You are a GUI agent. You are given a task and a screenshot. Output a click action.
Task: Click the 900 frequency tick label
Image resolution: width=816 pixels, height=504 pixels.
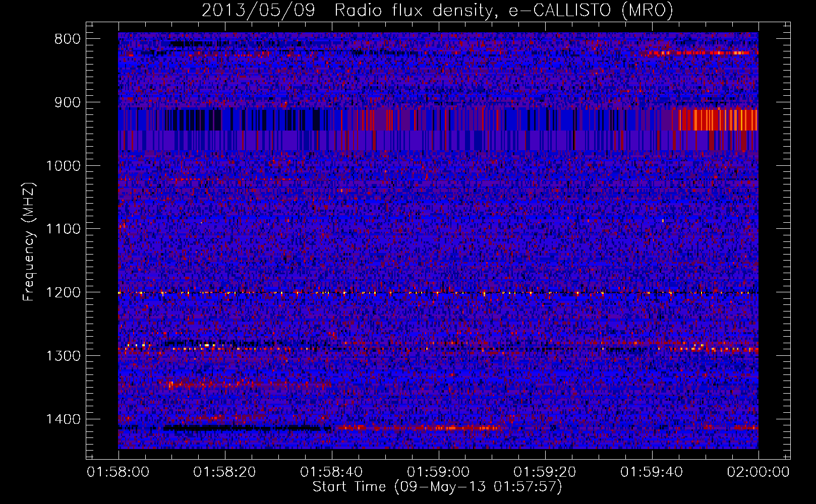[x=68, y=103]
